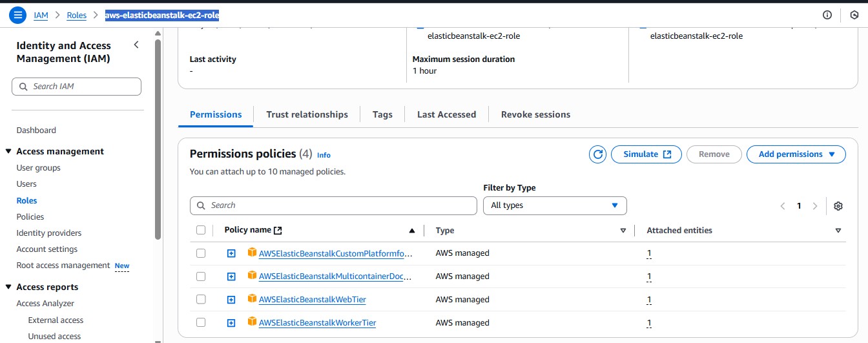Open the Revoke sessions tab
The width and height of the screenshot is (868, 343).
[x=535, y=114]
